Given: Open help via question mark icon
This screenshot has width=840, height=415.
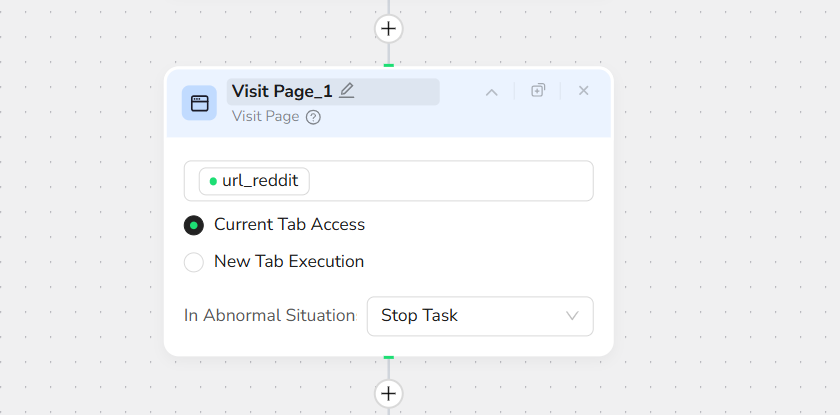Looking at the screenshot, I should tap(313, 117).
